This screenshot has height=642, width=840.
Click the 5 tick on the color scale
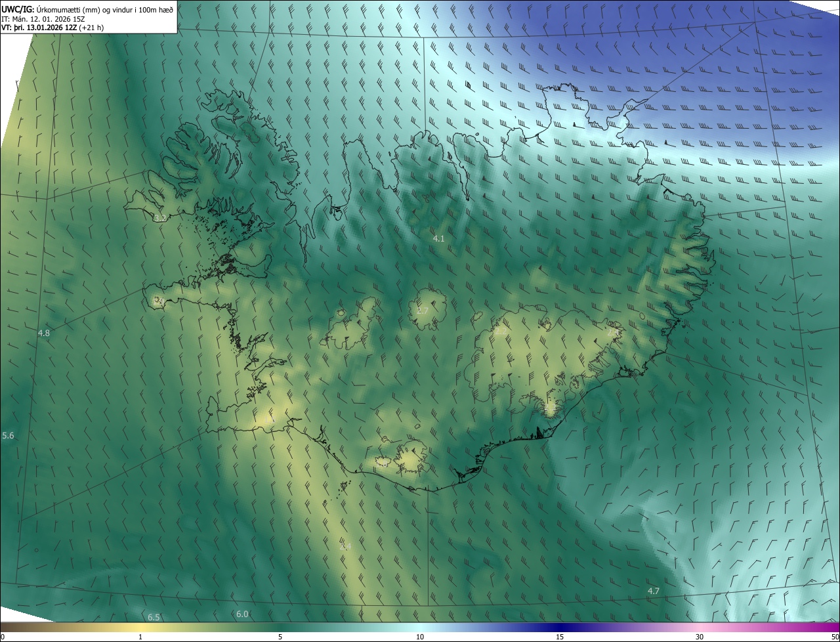point(280,637)
